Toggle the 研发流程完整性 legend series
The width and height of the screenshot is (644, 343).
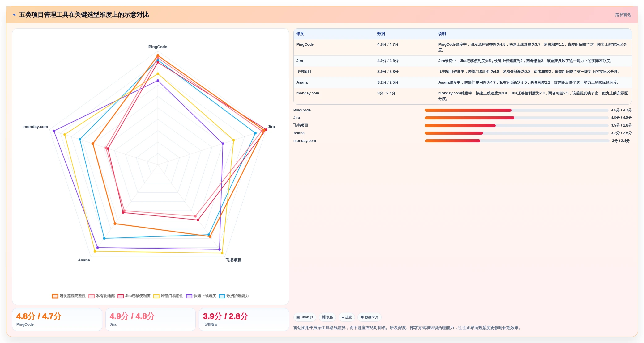[x=69, y=296]
